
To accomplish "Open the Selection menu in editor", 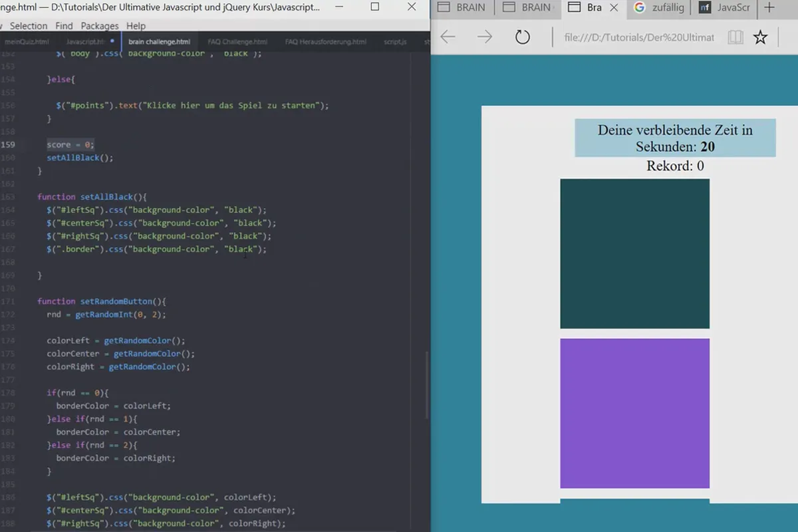I will [29, 26].
